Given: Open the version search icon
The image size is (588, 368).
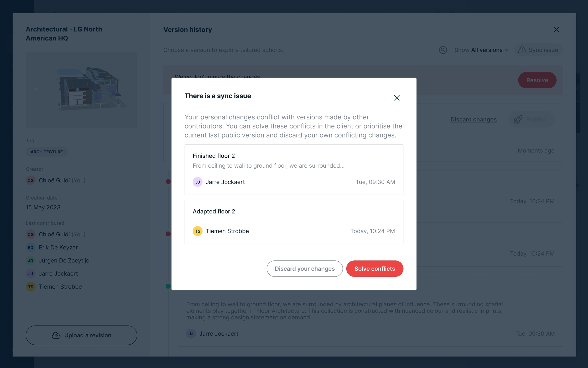Looking at the screenshot, I should pos(443,50).
